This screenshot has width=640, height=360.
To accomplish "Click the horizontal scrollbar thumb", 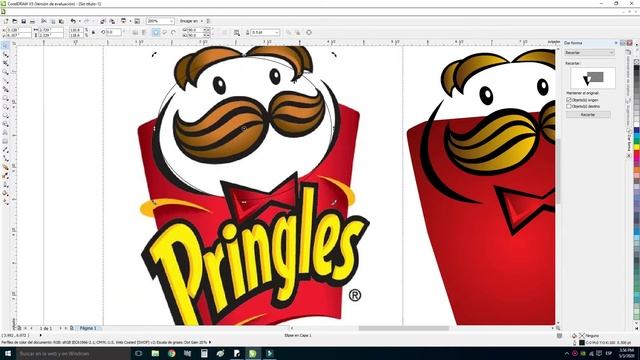I will pyautogui.click(x=404, y=328).
